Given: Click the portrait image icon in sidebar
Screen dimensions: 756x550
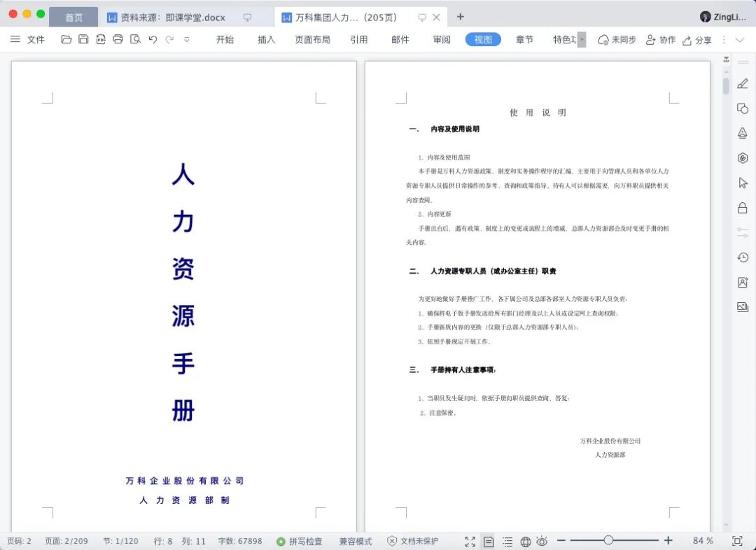Looking at the screenshot, I should click(743, 283).
